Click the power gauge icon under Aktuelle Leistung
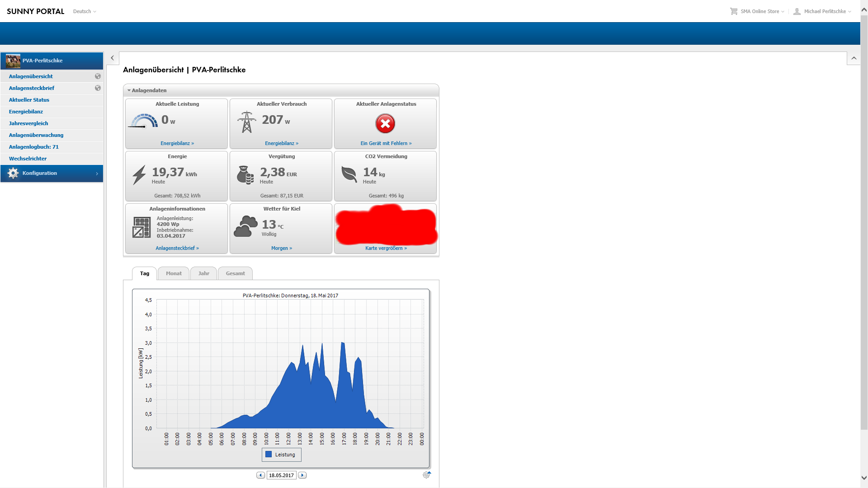This screenshot has height=488, width=868. 144,121
